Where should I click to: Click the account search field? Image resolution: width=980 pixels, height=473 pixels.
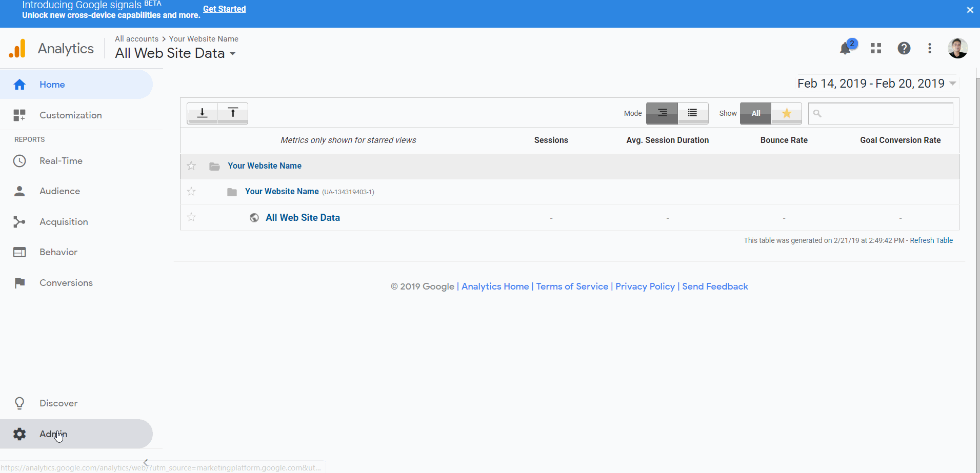tap(881, 113)
